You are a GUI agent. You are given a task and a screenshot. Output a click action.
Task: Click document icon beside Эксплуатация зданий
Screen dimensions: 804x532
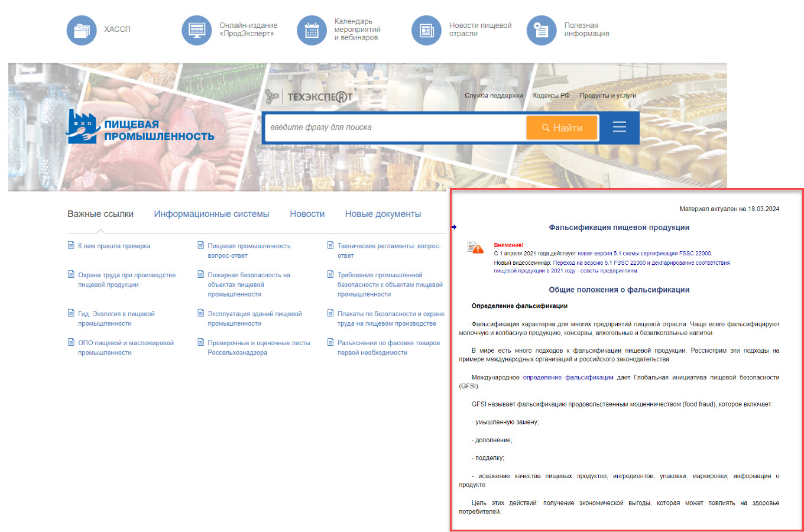point(201,313)
